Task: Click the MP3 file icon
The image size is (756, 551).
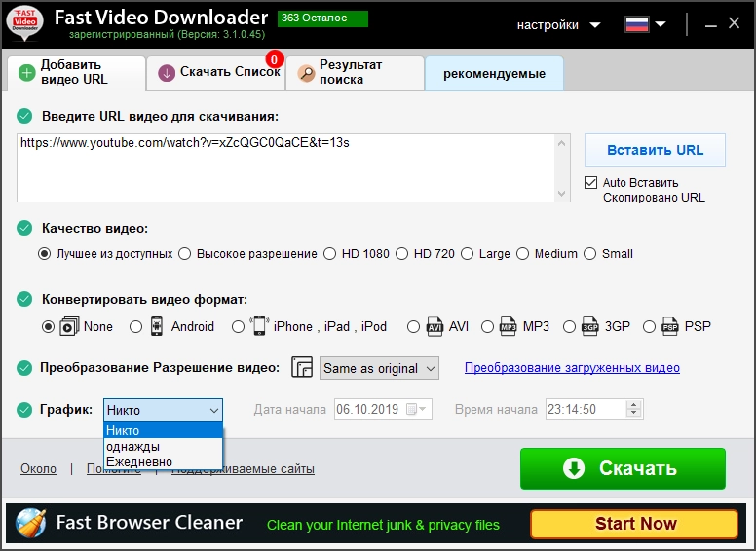Action: [x=509, y=326]
